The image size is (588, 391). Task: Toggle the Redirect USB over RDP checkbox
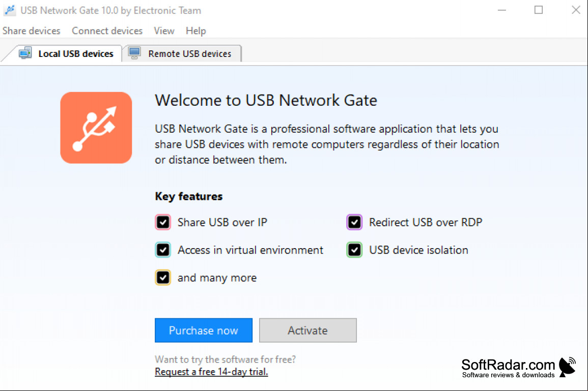[354, 222]
